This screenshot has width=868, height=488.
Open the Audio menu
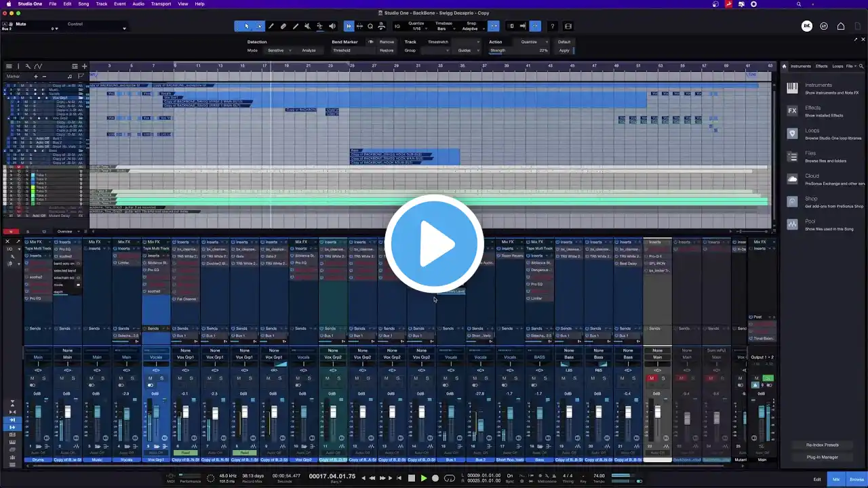(138, 3)
